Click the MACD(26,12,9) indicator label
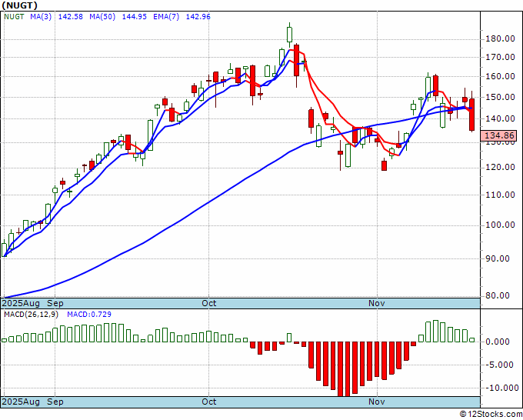The image size is (523, 420). 32,315
